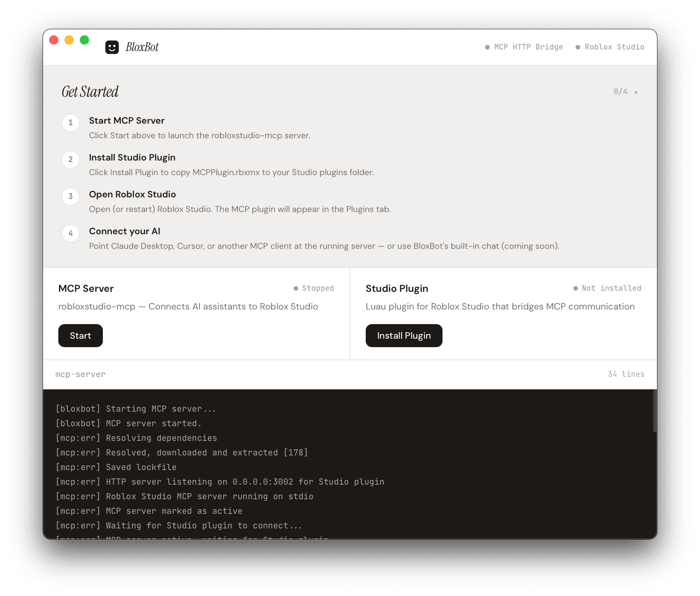Click the BloxBot robot logo icon
Viewport: 700px width, 596px height.
click(x=113, y=46)
